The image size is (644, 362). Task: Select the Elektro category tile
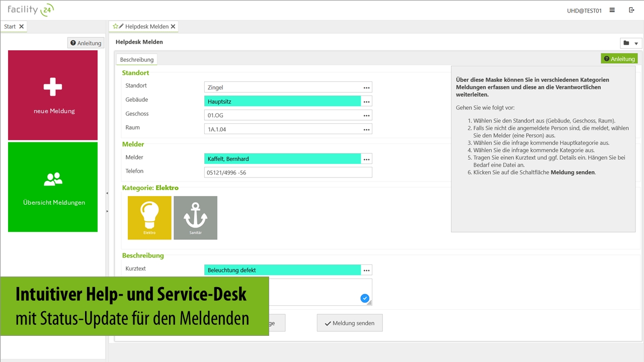pos(149,218)
